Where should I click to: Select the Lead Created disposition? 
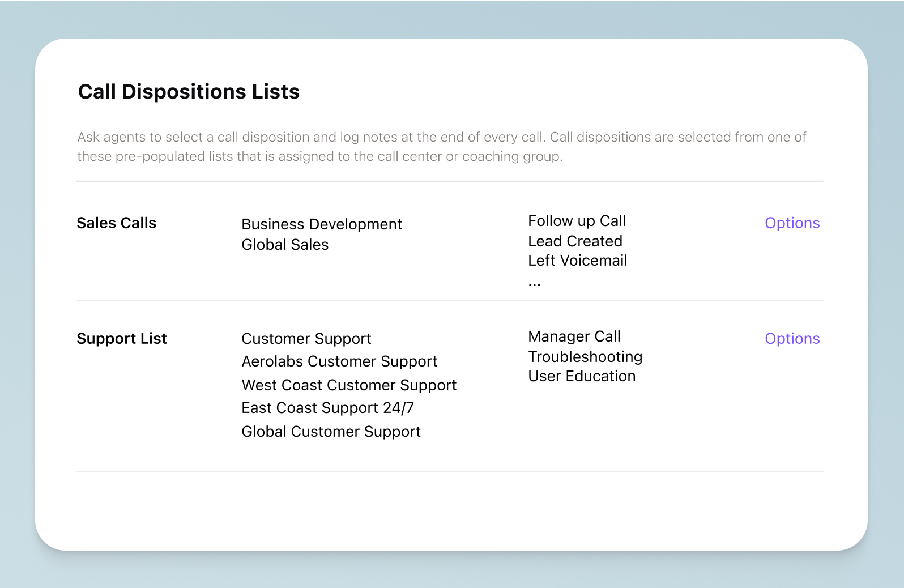(x=575, y=241)
